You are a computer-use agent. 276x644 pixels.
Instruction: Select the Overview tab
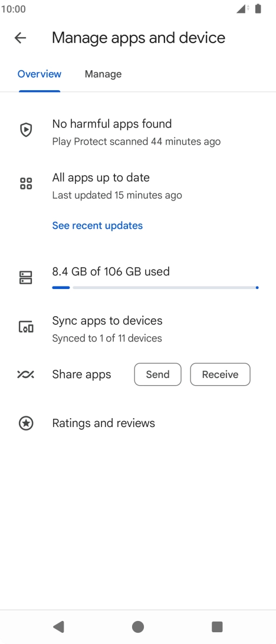[40, 74]
